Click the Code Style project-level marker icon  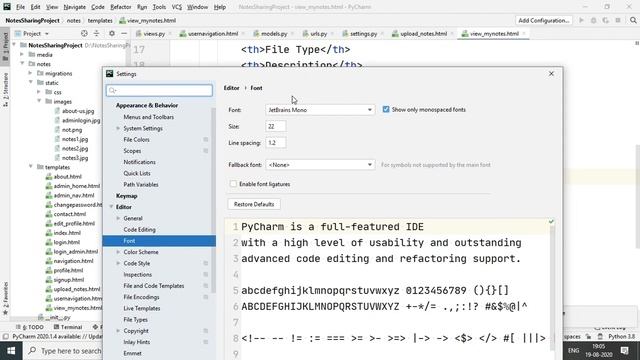(206, 263)
